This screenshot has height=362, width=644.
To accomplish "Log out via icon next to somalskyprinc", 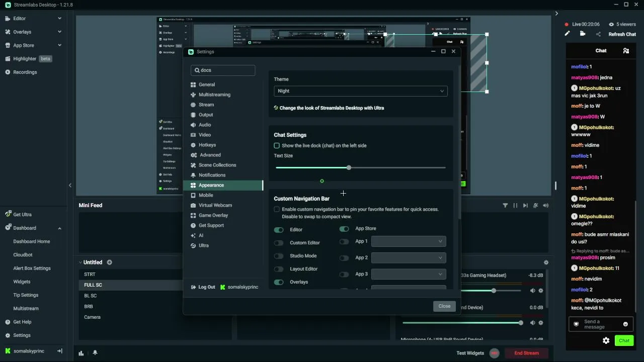I will pyautogui.click(x=60, y=351).
